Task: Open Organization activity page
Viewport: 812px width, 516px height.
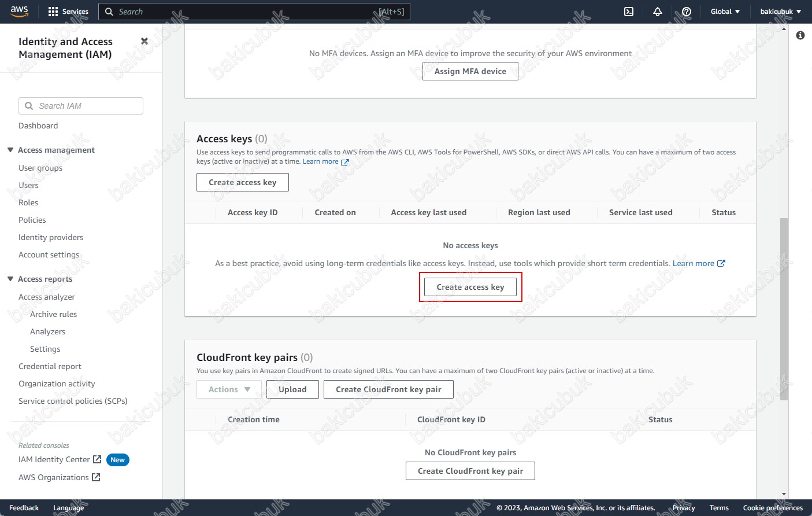Action: tap(57, 384)
